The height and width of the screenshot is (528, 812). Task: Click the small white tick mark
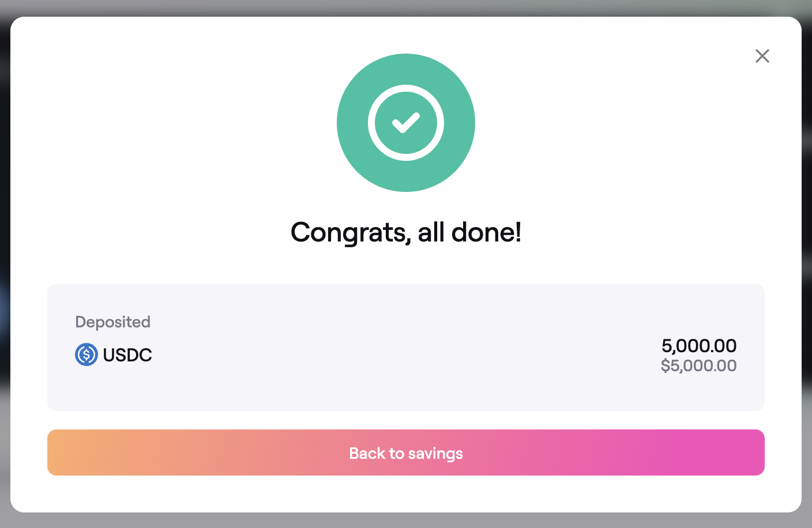(x=406, y=122)
